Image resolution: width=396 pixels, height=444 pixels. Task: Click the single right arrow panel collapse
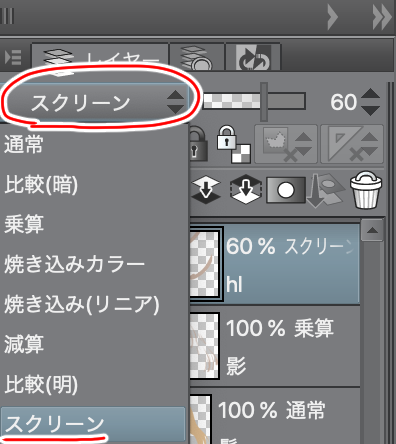[x=332, y=17]
